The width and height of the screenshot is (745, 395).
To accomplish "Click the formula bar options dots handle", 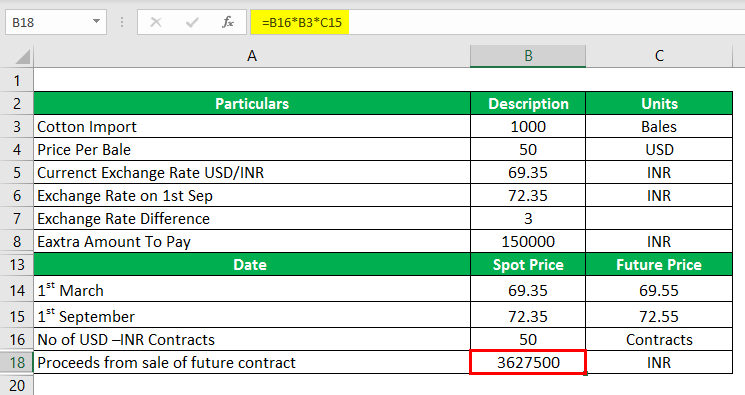I will tap(122, 22).
